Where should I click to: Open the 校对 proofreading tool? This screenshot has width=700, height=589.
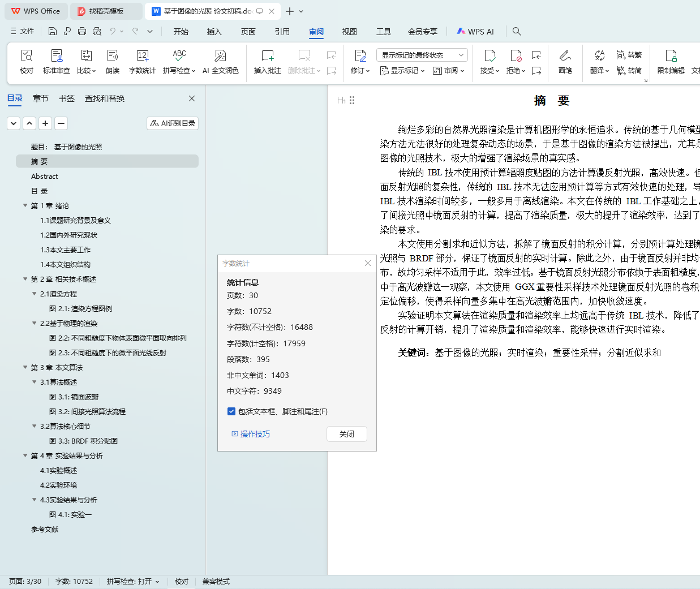[27, 62]
